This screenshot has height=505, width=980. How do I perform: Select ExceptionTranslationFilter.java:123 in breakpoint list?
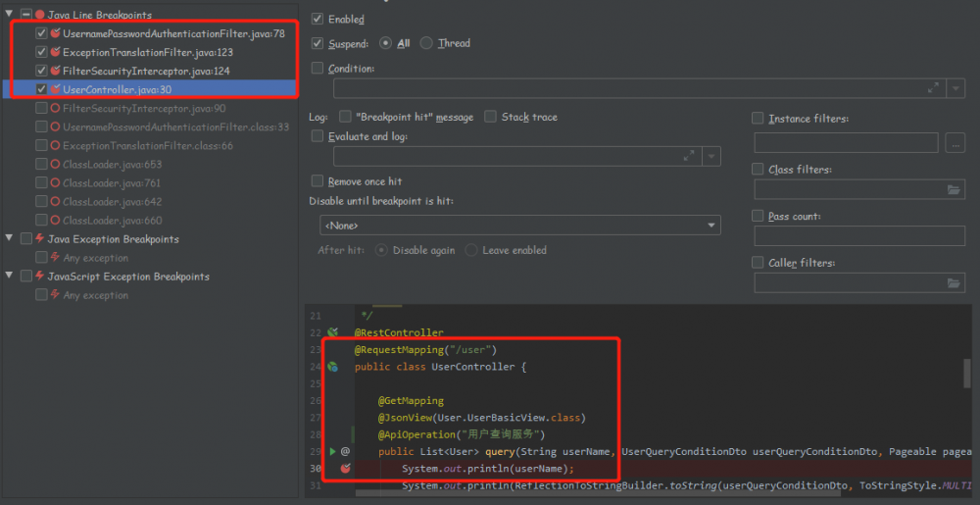150,52
